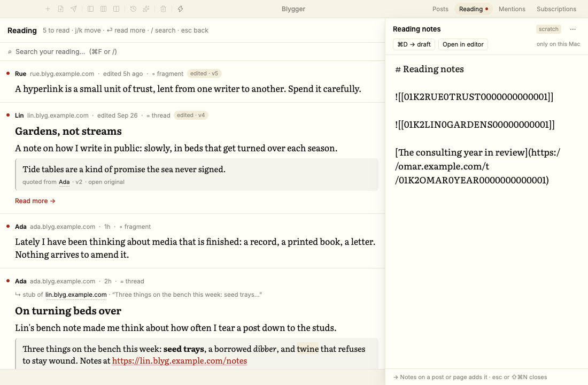Click the paper plane publish icon

(x=74, y=9)
